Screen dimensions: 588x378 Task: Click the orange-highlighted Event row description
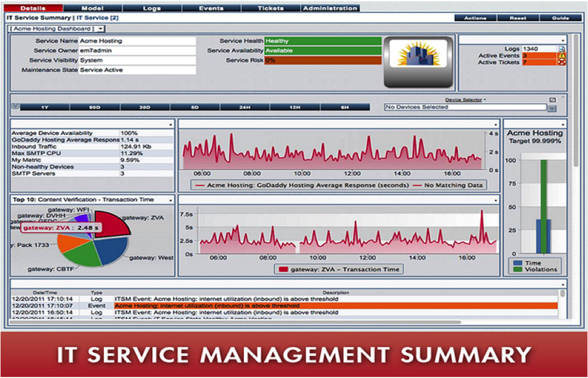[x=336, y=306]
